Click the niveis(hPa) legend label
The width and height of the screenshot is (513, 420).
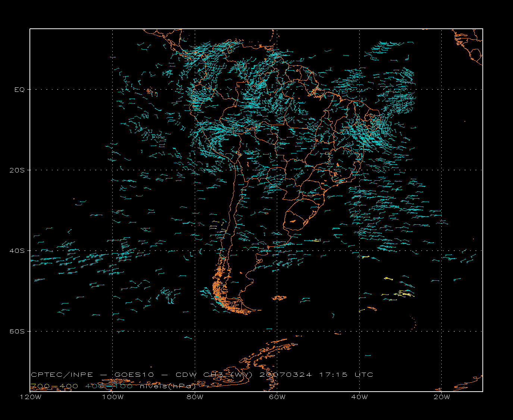(x=168, y=386)
